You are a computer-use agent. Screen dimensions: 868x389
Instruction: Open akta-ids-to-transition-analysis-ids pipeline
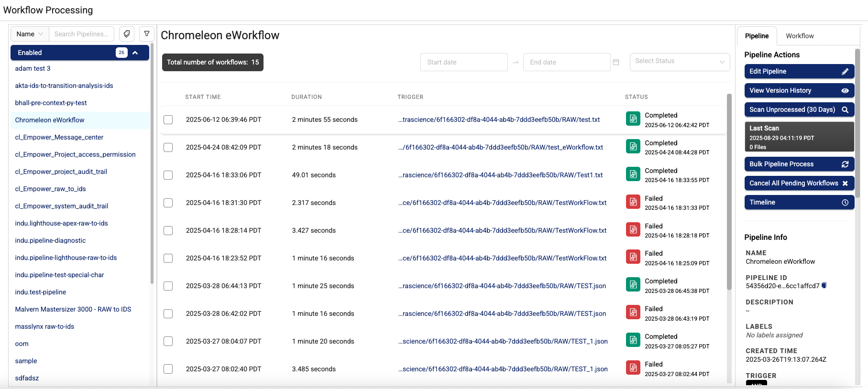(x=64, y=86)
